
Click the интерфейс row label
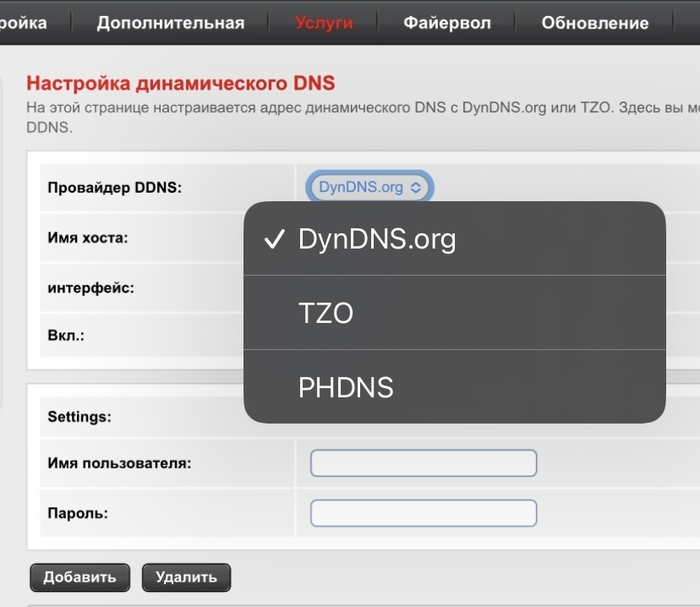91,288
